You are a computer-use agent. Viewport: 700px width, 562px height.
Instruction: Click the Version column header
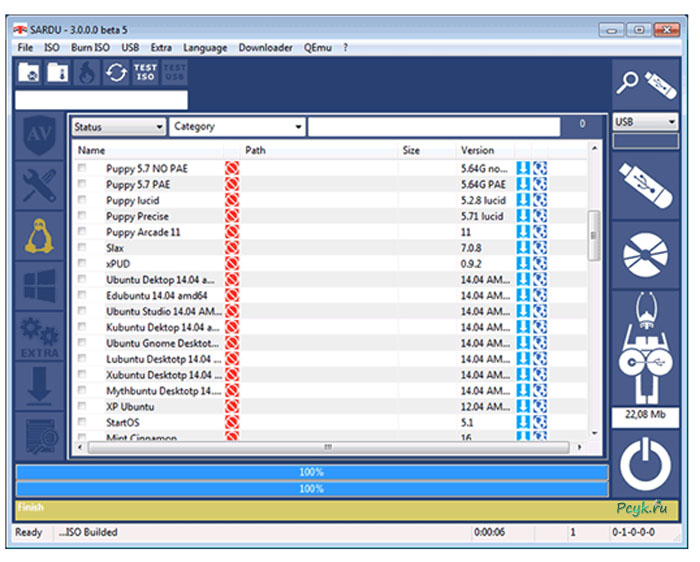(477, 150)
